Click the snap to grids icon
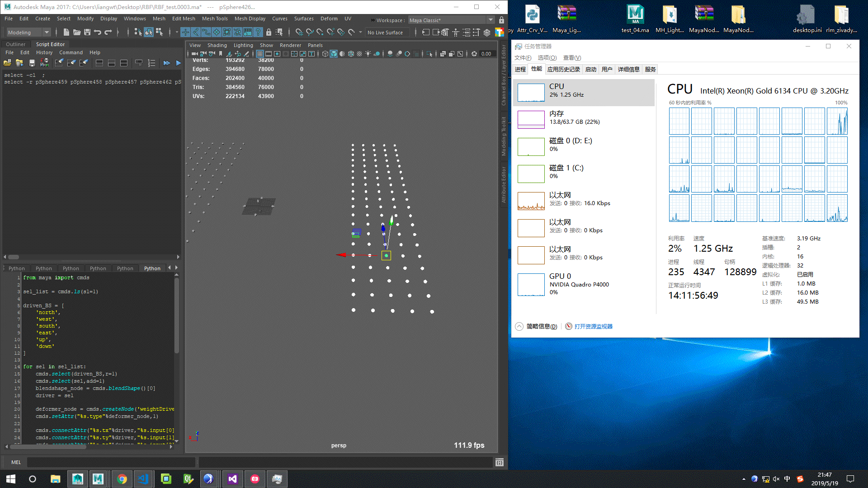868x488 pixels. tap(299, 32)
